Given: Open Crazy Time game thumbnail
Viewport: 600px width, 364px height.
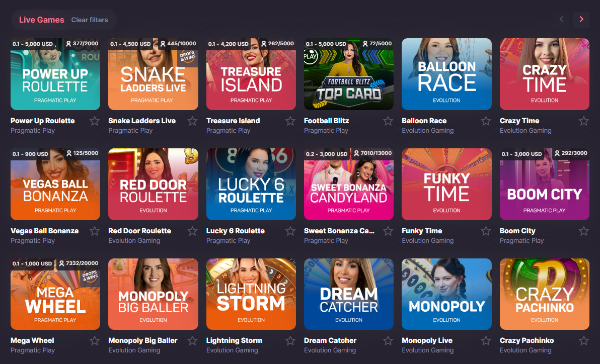Looking at the screenshot, I should click(545, 74).
